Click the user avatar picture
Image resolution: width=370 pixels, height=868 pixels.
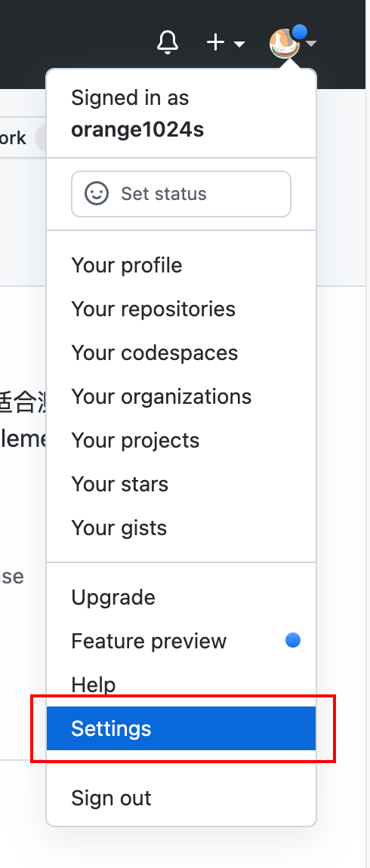284,43
